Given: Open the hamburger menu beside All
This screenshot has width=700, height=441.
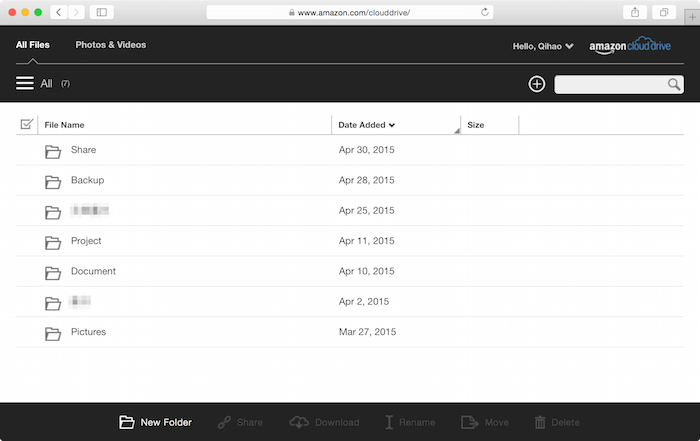Looking at the screenshot, I should 25,83.
